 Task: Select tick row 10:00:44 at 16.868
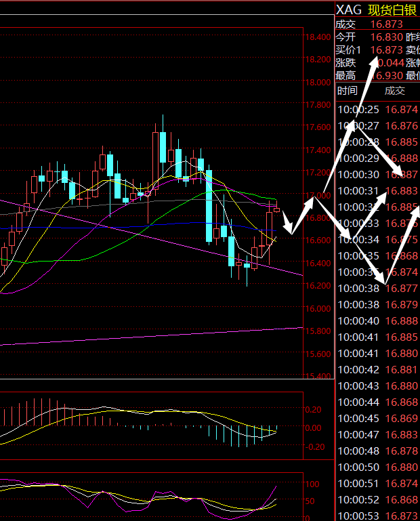tap(378, 402)
